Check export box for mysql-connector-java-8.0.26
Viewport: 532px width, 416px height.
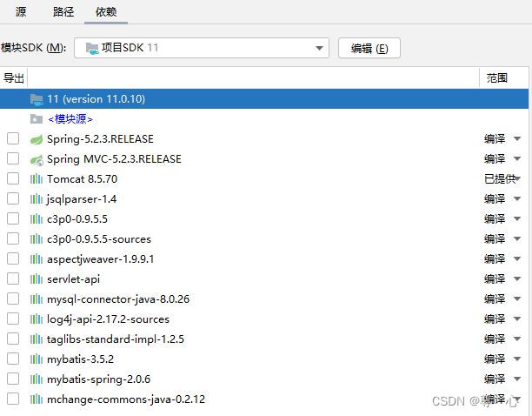pyautogui.click(x=13, y=299)
